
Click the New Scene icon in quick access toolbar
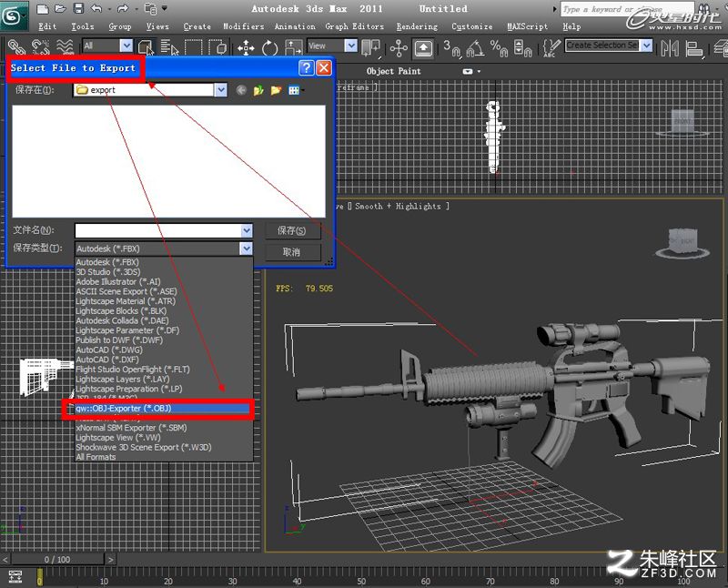click(42, 8)
